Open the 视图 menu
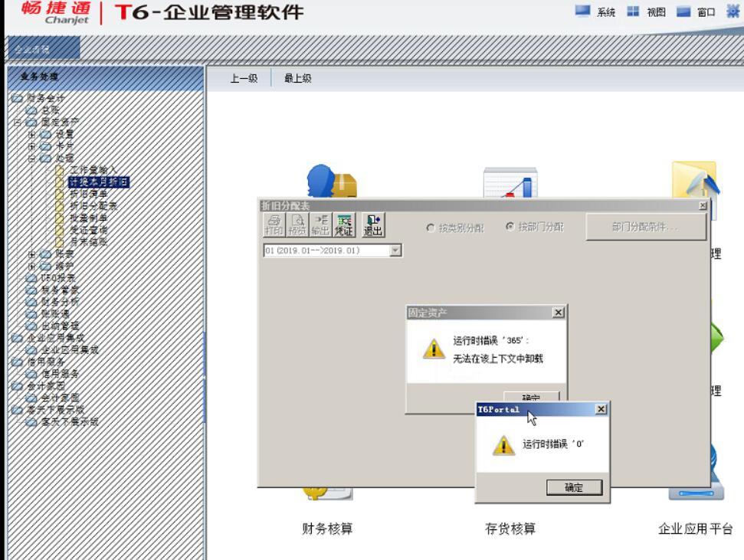The width and height of the screenshot is (744, 560). click(646, 11)
